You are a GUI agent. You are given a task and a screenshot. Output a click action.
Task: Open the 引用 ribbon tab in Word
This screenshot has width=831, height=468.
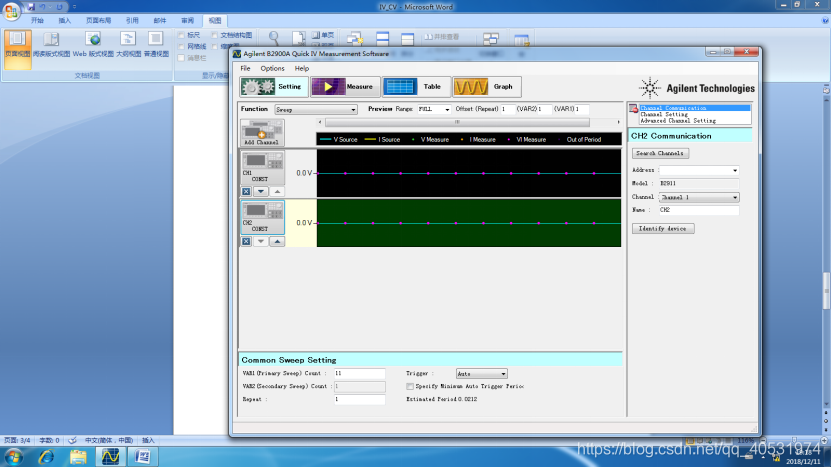click(132, 21)
